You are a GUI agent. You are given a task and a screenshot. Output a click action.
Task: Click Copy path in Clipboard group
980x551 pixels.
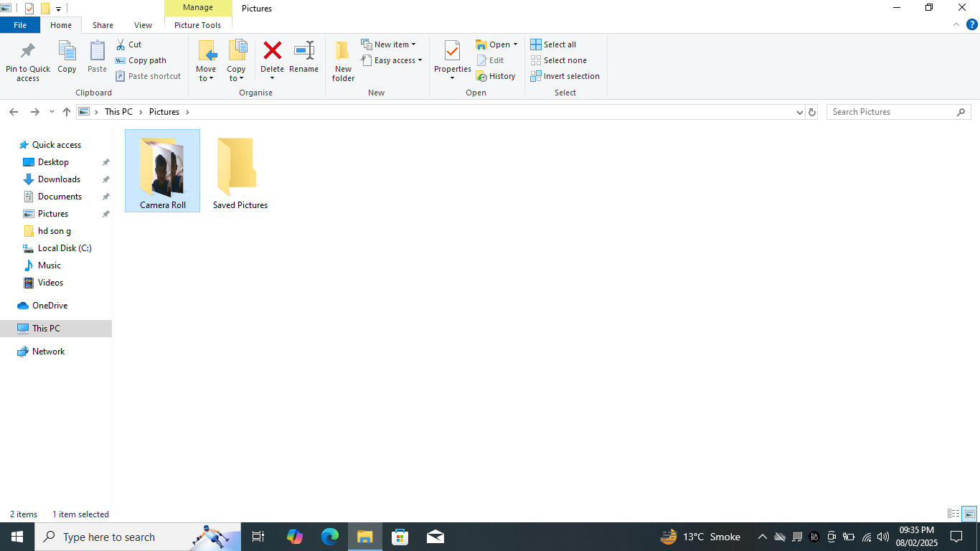point(141,60)
